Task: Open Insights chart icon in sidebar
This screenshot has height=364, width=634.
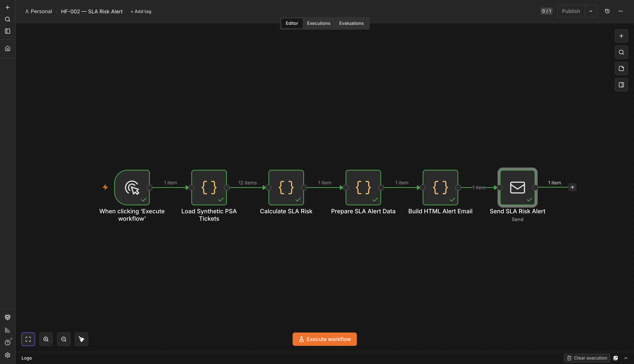Action: (x=8, y=330)
